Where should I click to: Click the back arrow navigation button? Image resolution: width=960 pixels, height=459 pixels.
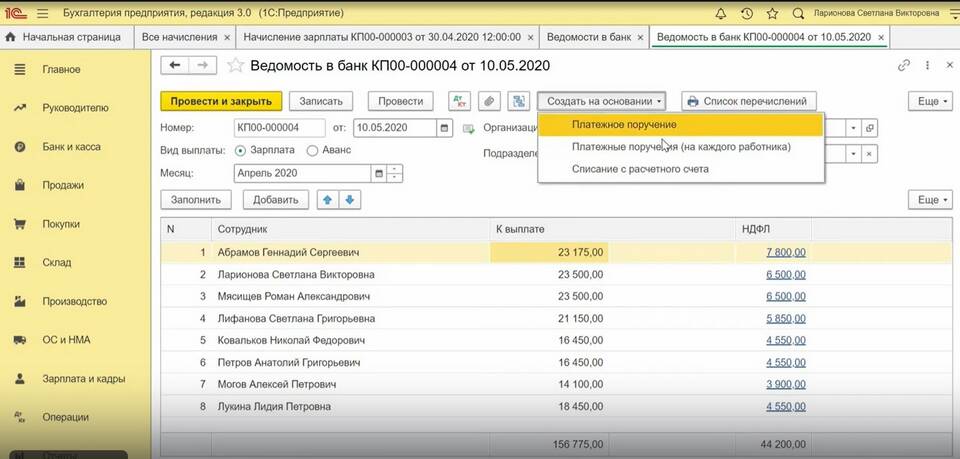[x=176, y=65]
